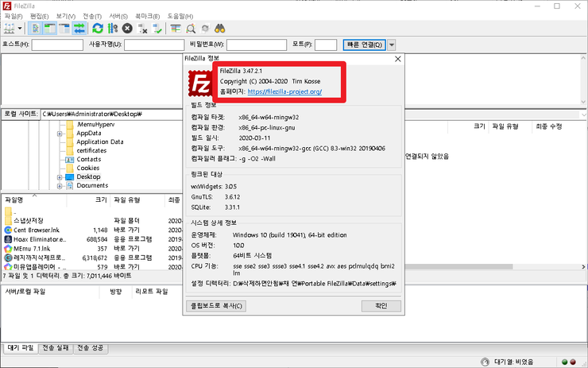Sort local files by 파일명 column
The width and height of the screenshot is (588, 368).
pyautogui.click(x=34, y=200)
